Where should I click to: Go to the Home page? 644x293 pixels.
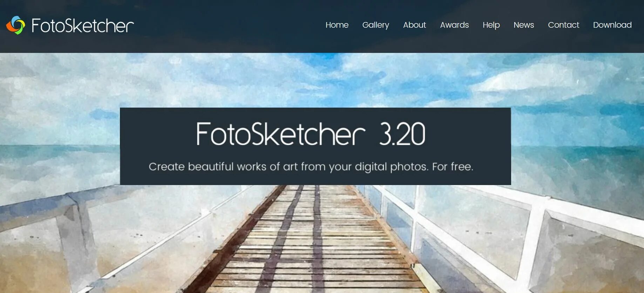point(337,25)
